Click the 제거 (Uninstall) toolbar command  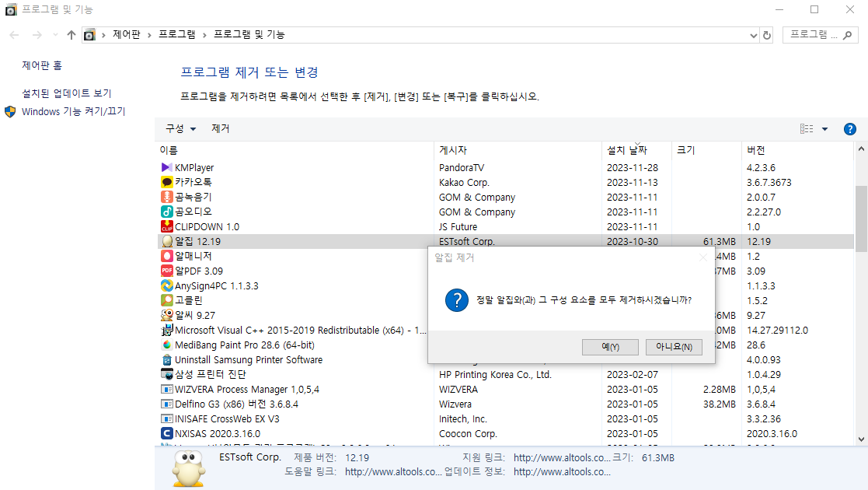pos(220,128)
